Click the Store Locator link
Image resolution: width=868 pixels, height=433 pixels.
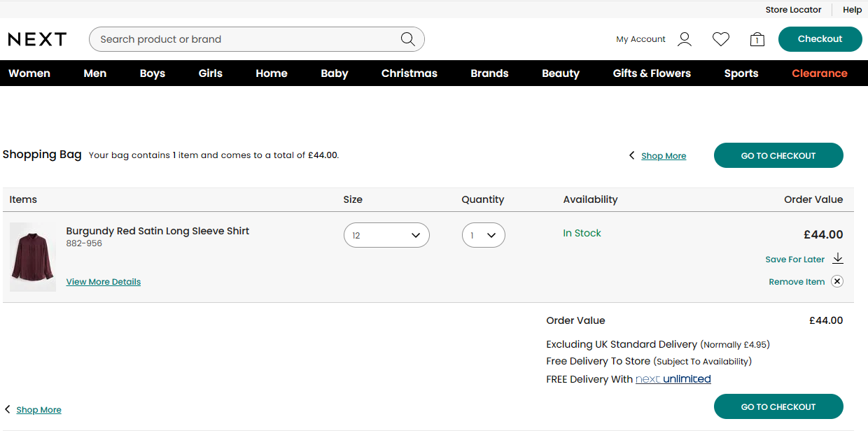coord(793,10)
